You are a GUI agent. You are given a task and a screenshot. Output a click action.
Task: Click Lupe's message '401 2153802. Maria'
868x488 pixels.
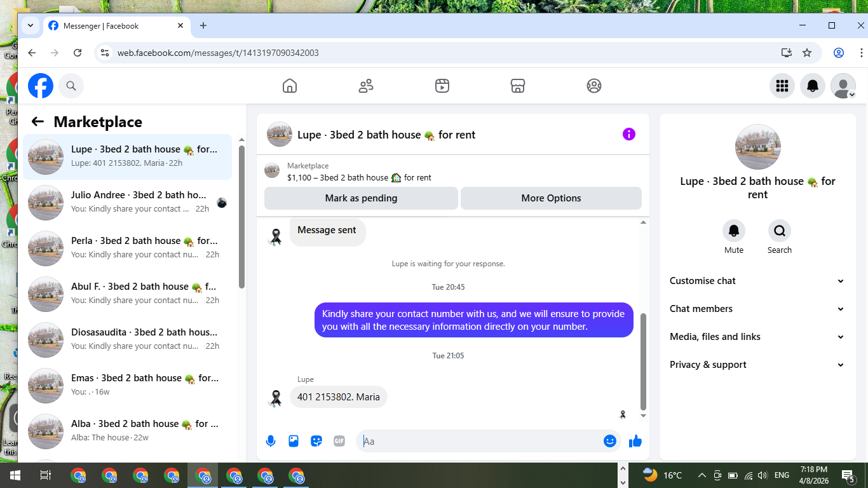coord(339,397)
